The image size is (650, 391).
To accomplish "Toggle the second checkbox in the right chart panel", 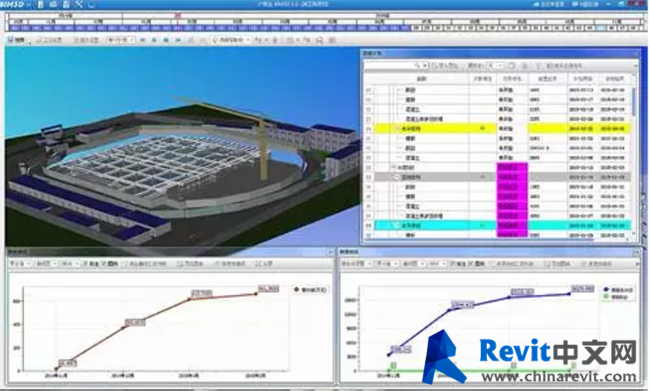I will point(472,264).
